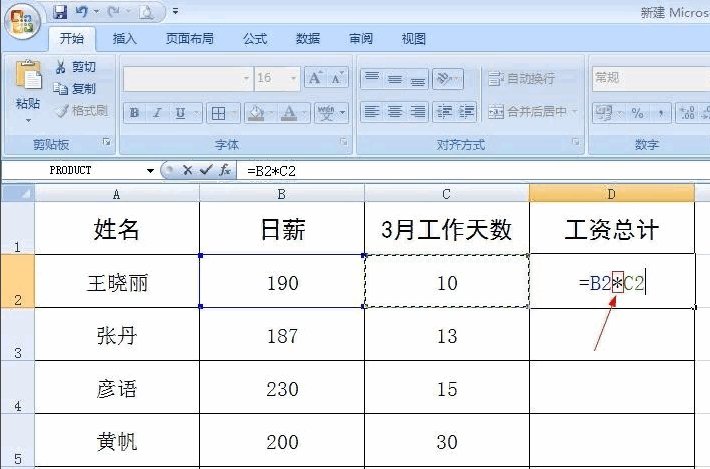Toggle top vertical alignment
710x469 pixels.
pyautogui.click(x=372, y=79)
